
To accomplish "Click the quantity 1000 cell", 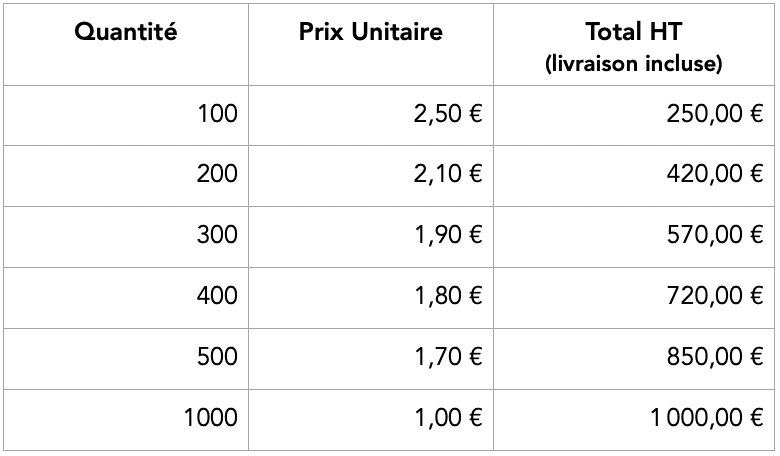I will (210, 418).
